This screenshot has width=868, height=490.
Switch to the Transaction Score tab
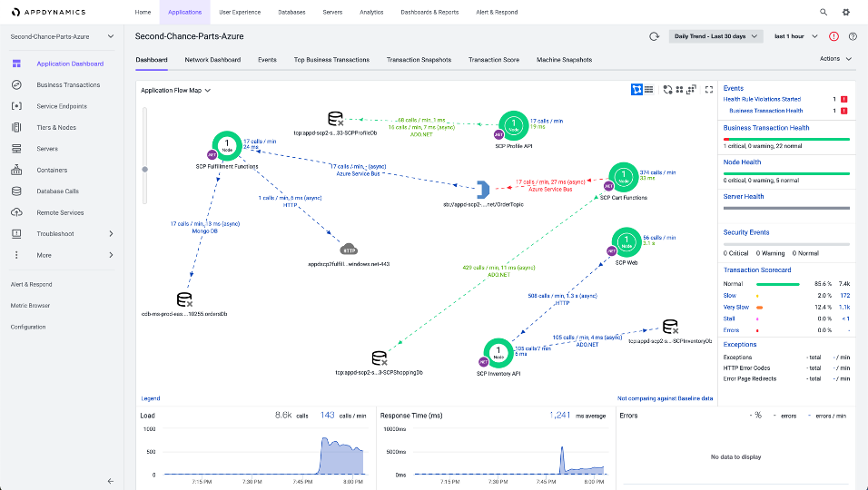click(494, 60)
